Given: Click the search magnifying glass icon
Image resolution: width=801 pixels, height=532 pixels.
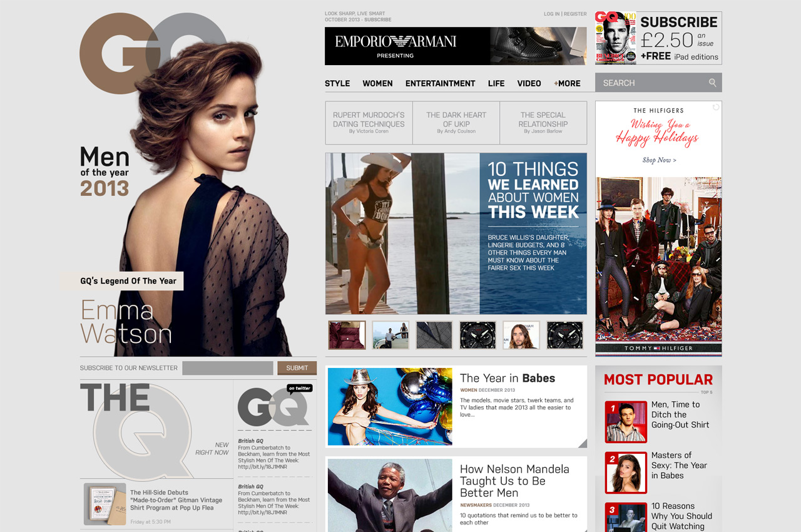Looking at the screenshot, I should [712, 83].
